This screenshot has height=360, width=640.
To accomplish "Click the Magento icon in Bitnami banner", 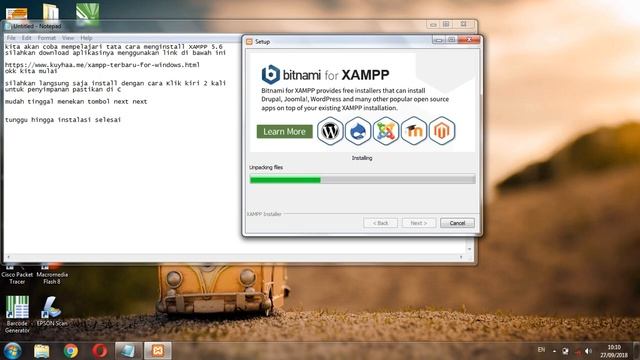I will point(442,131).
